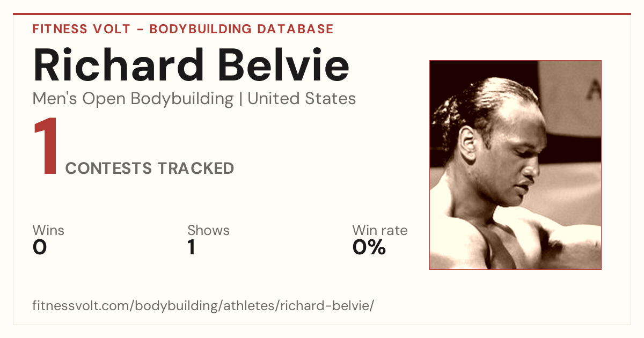
Task: Click the red top border line
Action: pos(322,14)
